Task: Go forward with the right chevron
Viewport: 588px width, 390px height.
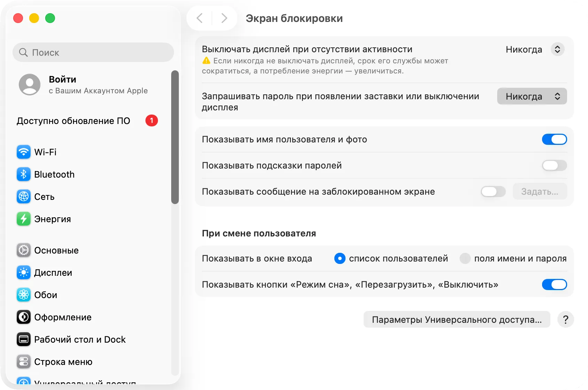Action: [224, 18]
